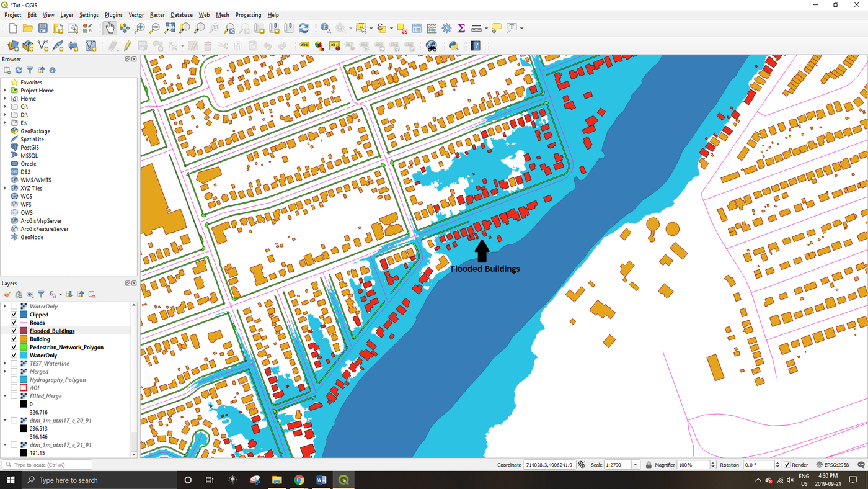The image size is (868, 489).
Task: Expand the XYZ Tiles browser node
Action: (x=5, y=188)
